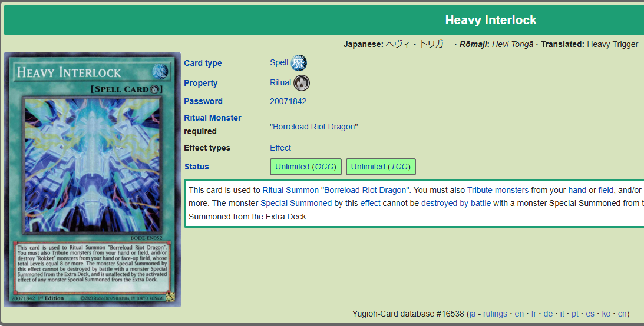Open the Card type link
The image size is (644, 326).
[x=203, y=63]
